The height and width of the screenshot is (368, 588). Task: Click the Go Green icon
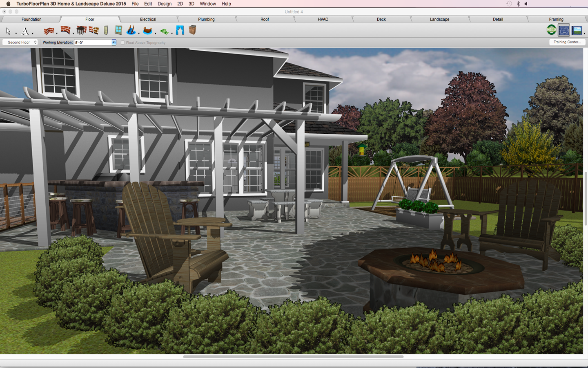point(551,30)
